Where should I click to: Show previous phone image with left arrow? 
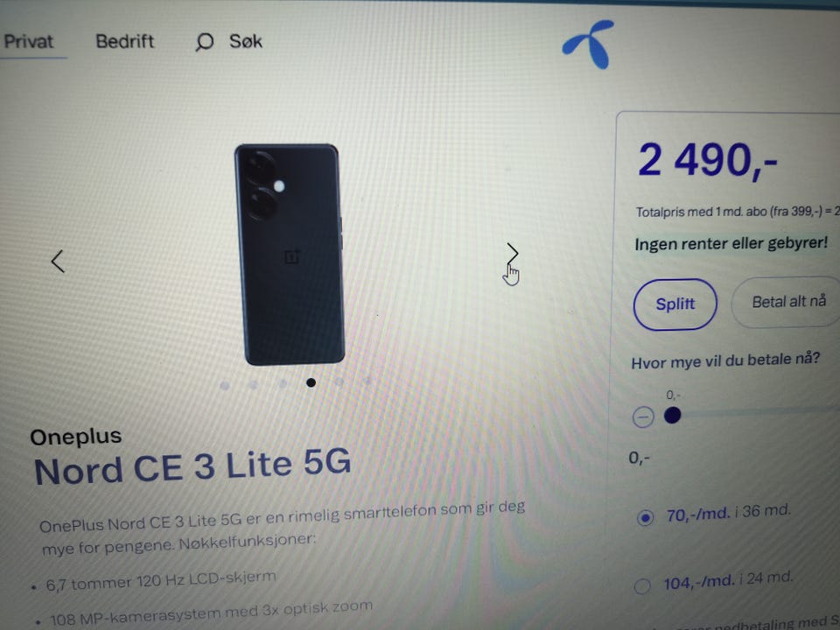tap(58, 262)
